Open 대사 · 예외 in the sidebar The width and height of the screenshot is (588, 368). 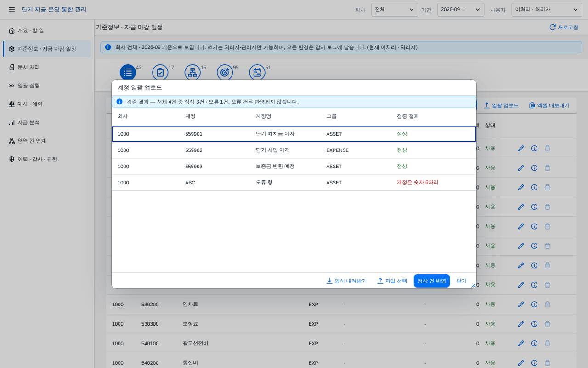coord(47,104)
